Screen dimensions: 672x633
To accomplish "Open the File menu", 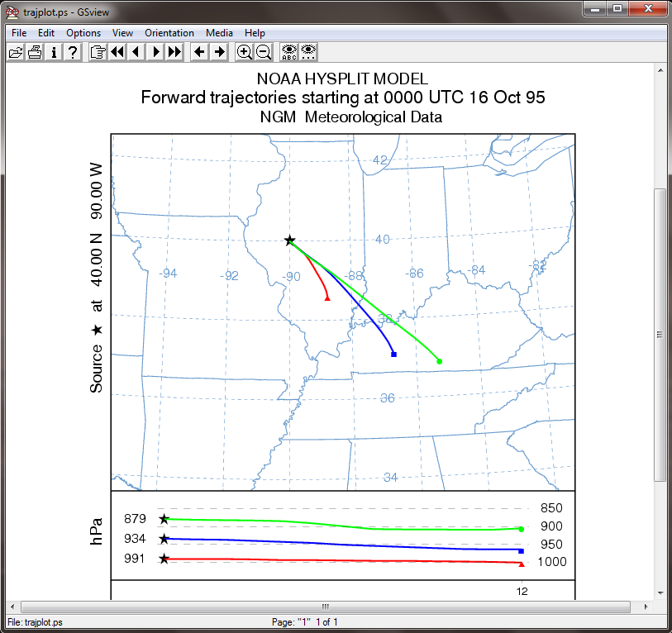I will tap(19, 33).
